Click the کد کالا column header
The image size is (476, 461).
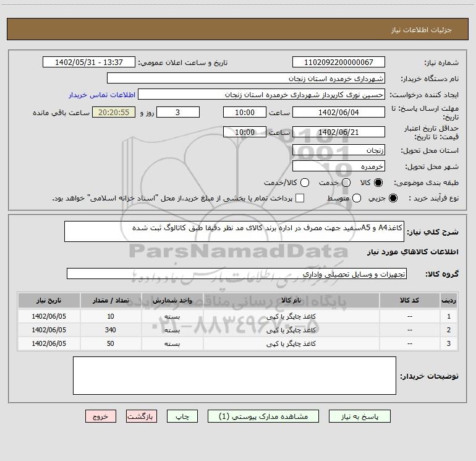pos(409,300)
